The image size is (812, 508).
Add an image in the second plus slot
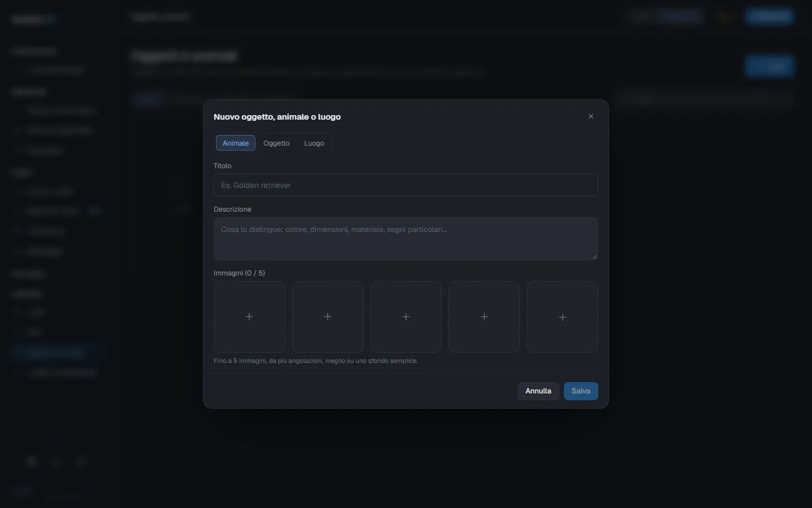tap(328, 317)
